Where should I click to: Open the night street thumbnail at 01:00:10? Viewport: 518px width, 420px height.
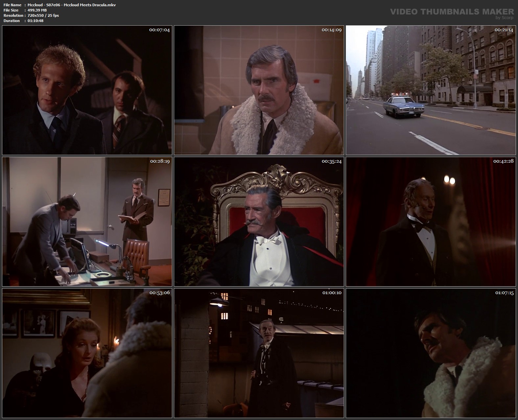click(259, 353)
